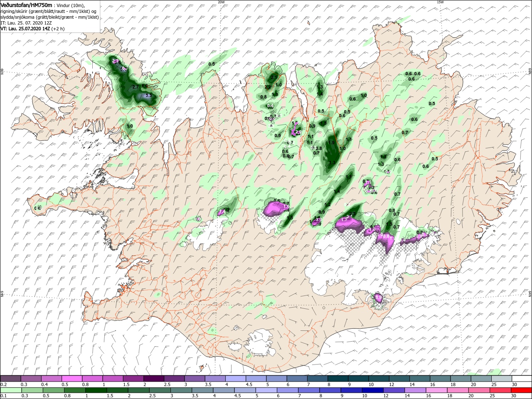Select the 'IT: Lau. 25. 07. 2020 12Z' line

point(26,23)
